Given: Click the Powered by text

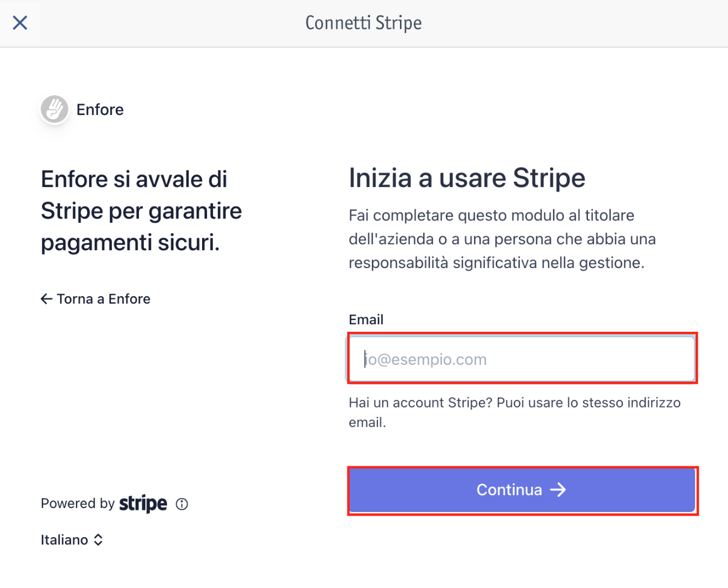Looking at the screenshot, I should click(x=78, y=504).
